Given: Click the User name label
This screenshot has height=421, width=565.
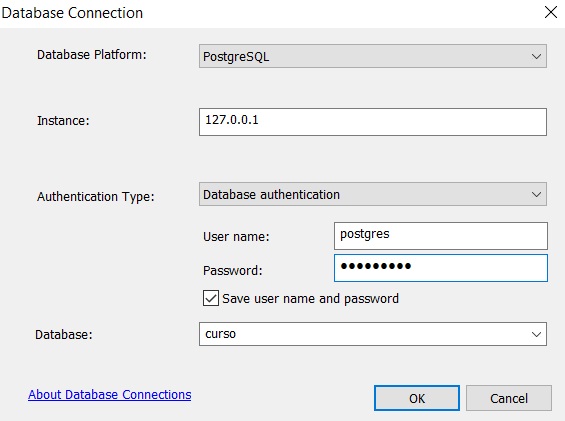Looking at the screenshot, I should [x=236, y=237].
